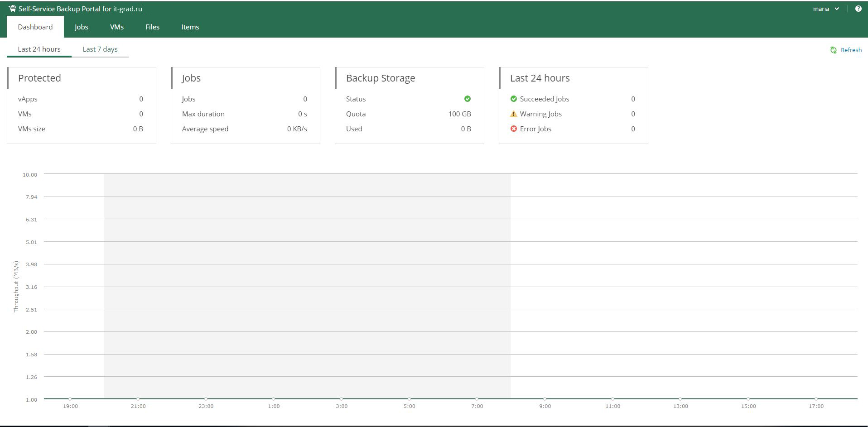Screen dimensions: 868x427
Task: Click the green Backup Storage status checkmark
Action: [467, 99]
